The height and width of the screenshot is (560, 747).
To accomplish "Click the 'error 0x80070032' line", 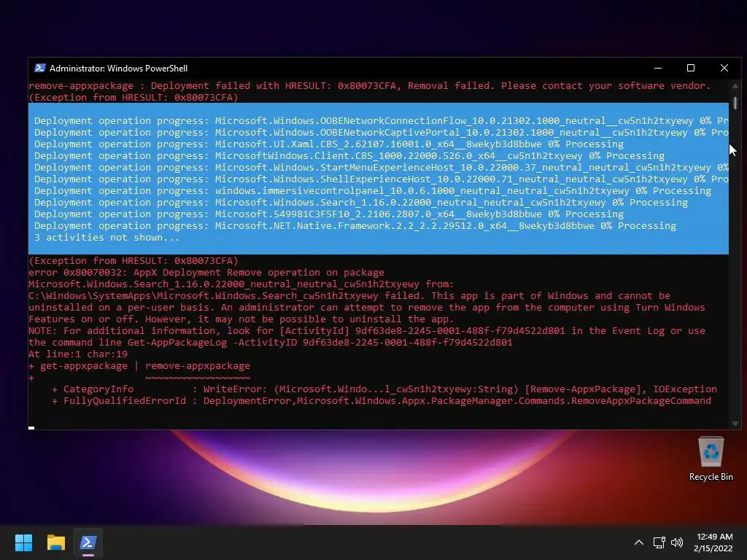I will coord(206,273).
